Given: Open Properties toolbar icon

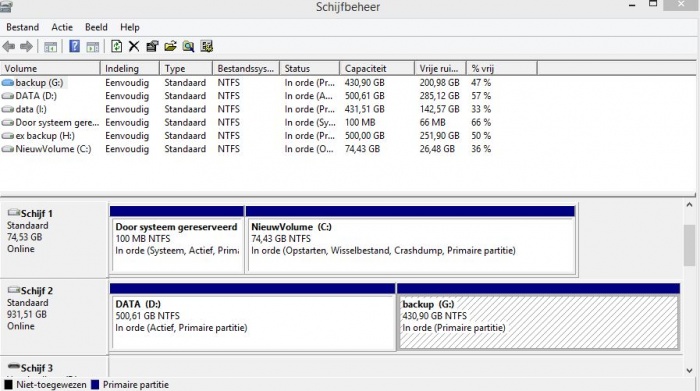Looking at the screenshot, I should coord(152,46).
